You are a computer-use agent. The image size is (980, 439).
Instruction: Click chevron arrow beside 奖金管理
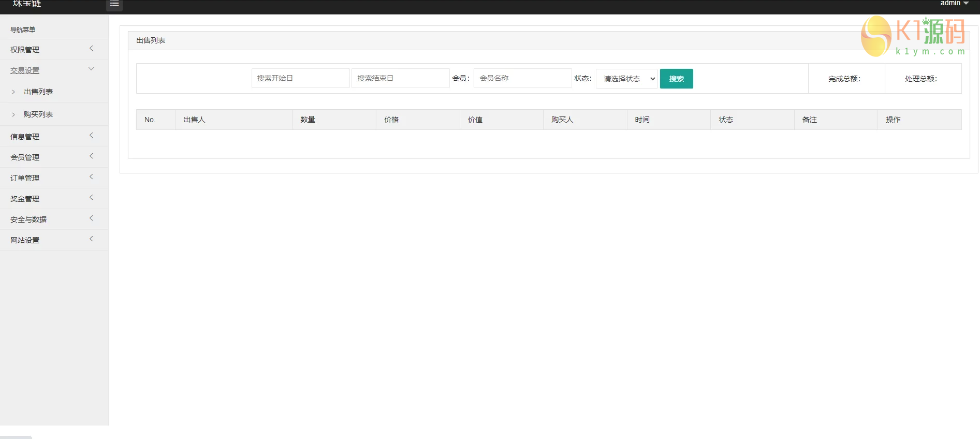(x=91, y=198)
